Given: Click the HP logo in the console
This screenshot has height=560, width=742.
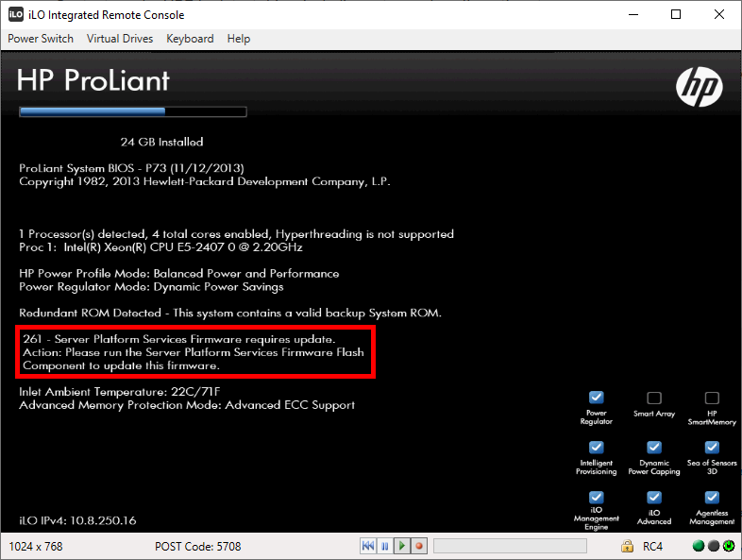Looking at the screenshot, I should pos(699,87).
